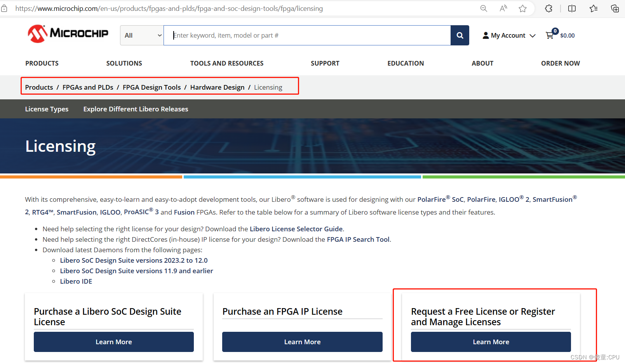
Task: Open the PolarFire SoC link
Action: point(440,199)
